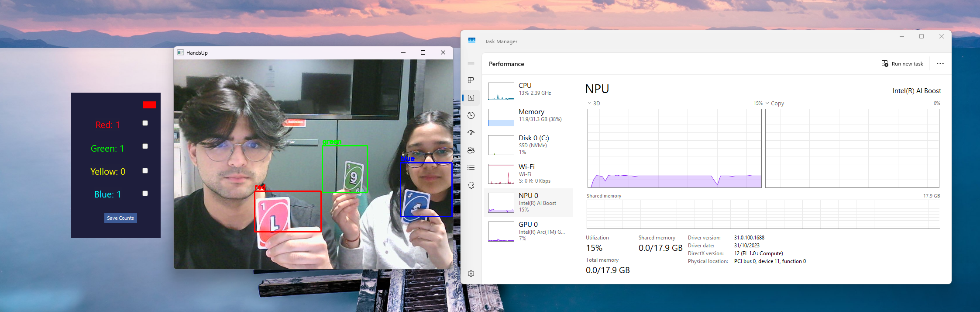980x312 pixels.
Task: Click the red color indicator swatch
Action: 149,105
